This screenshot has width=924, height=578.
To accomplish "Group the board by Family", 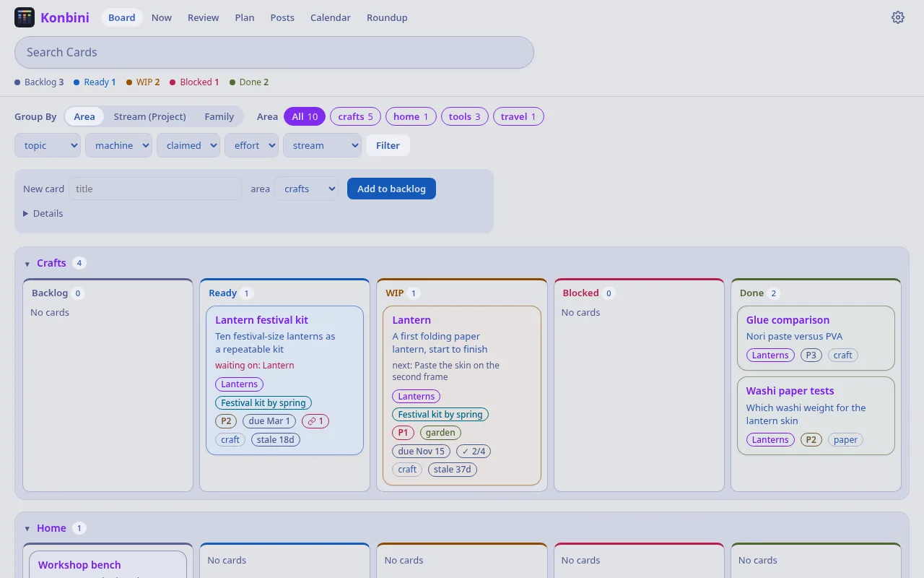I will pyautogui.click(x=219, y=116).
